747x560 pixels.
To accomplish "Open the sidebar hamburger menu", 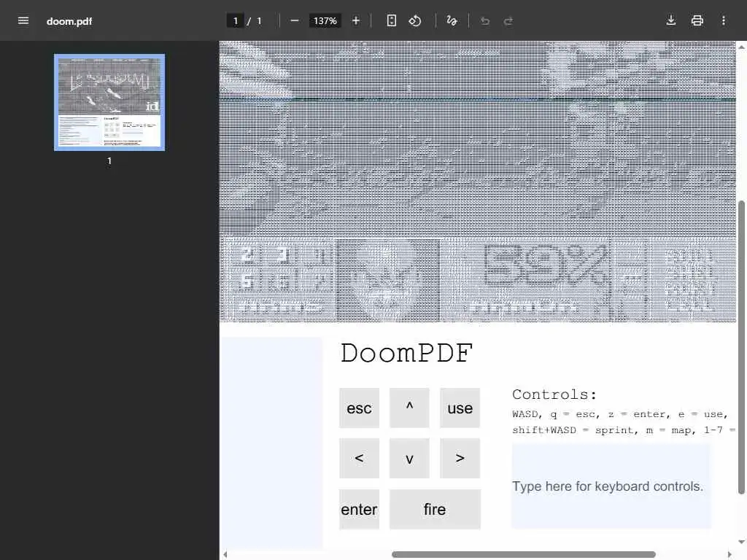I will pyautogui.click(x=23, y=20).
